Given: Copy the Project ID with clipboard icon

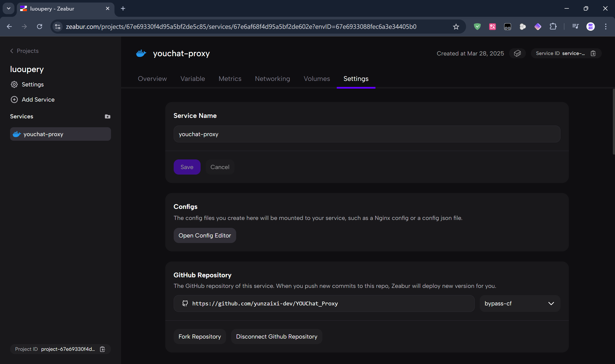Looking at the screenshot, I should tap(103, 349).
